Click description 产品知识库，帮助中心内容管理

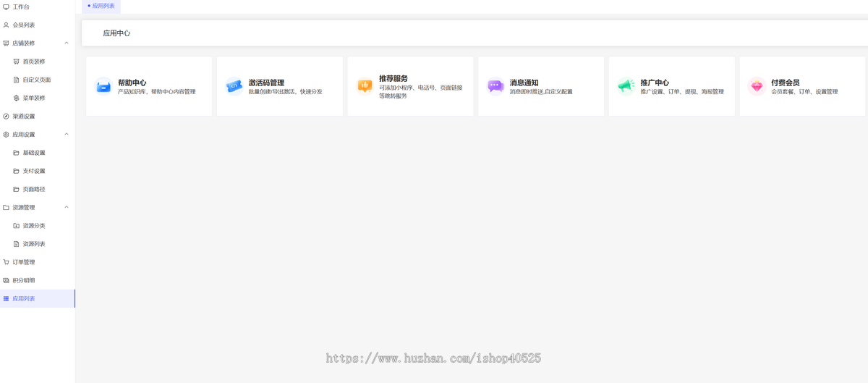pyautogui.click(x=157, y=92)
